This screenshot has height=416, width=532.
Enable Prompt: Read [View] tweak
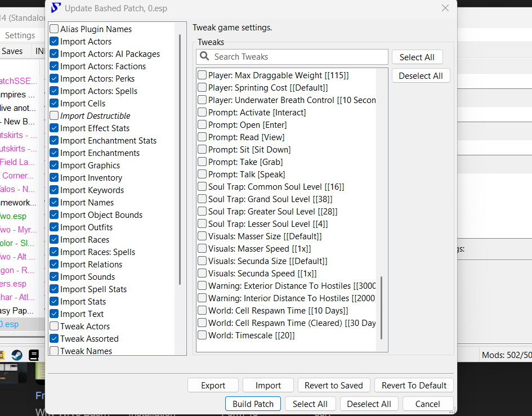coord(202,137)
